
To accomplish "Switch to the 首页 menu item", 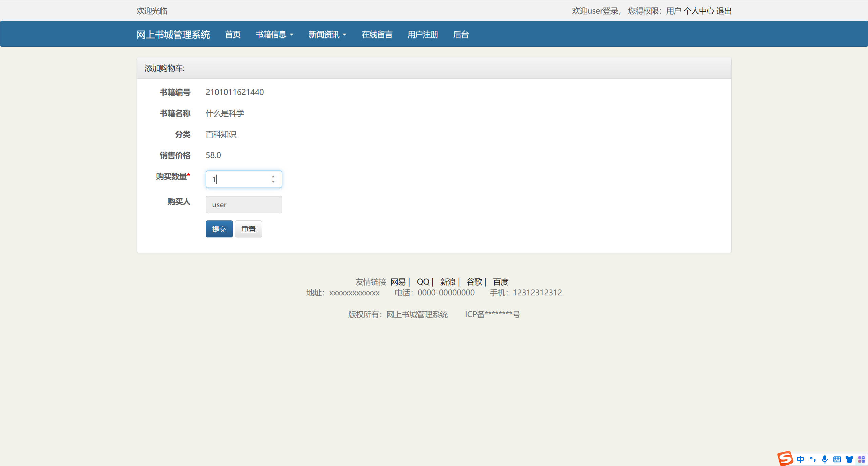I will point(233,34).
